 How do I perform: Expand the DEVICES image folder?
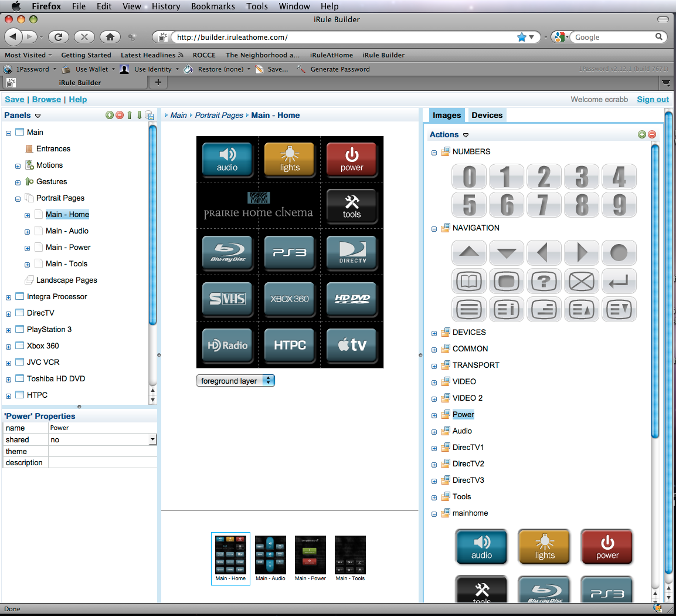[x=434, y=333]
